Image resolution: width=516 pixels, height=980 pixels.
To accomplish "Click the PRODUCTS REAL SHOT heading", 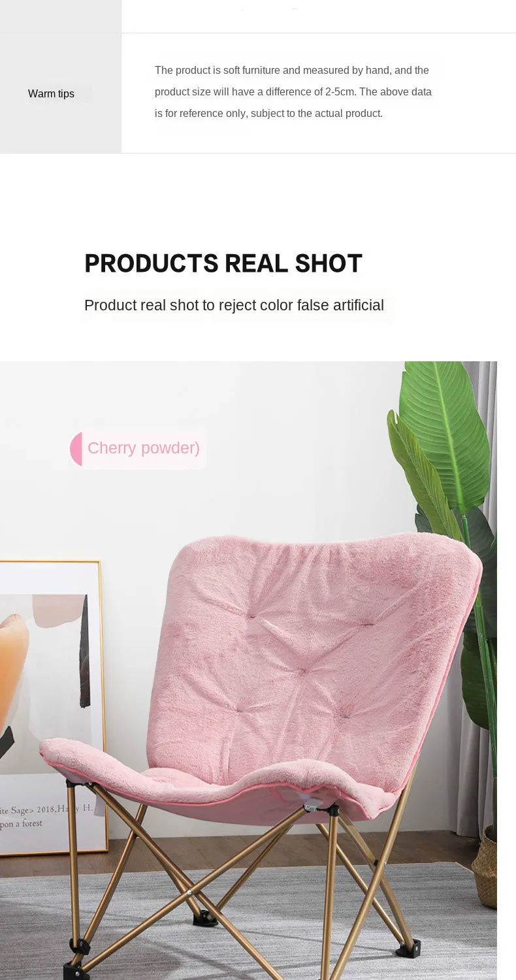I will [223, 263].
